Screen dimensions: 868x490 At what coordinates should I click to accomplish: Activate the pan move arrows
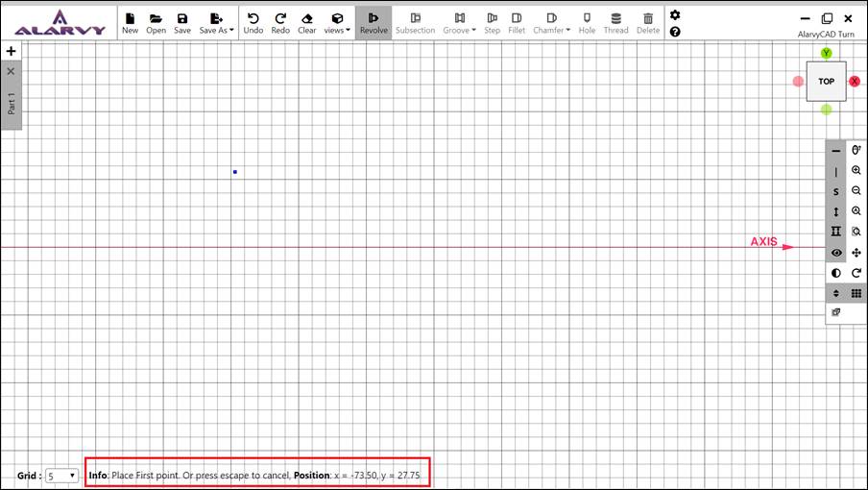pos(856,253)
